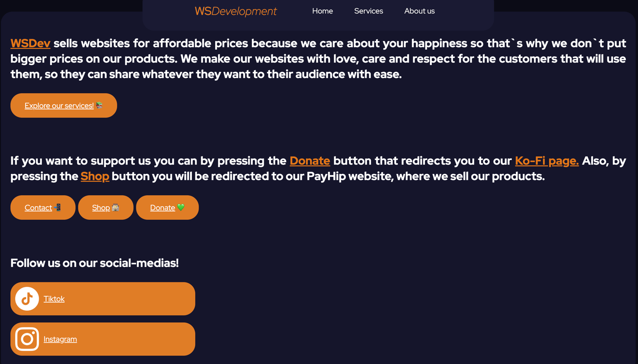Click the phone emoji on the Contact button

tap(58, 208)
